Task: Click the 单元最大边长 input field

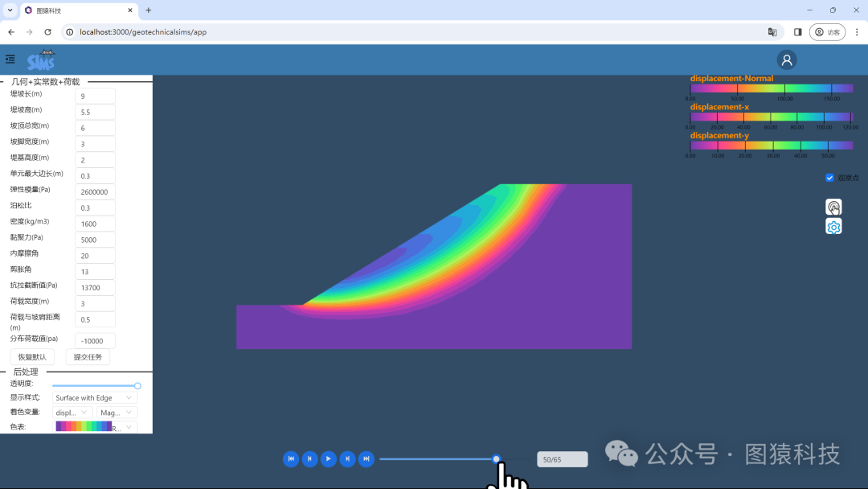Action: (x=95, y=175)
